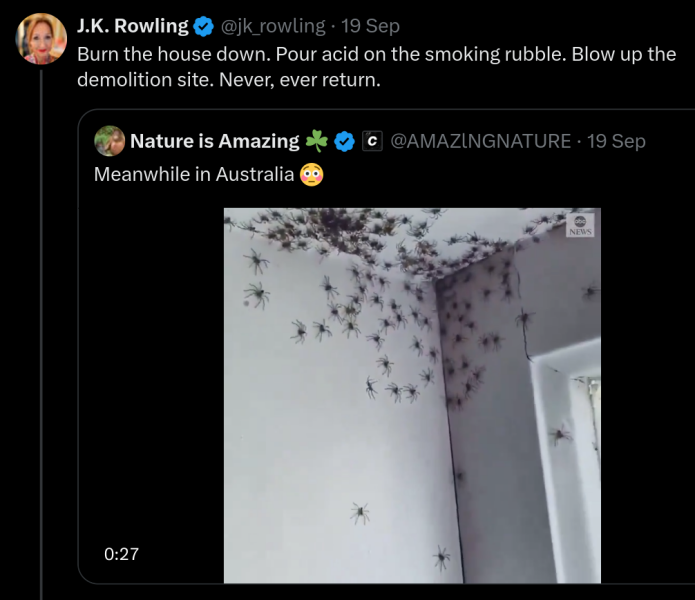
Task: Click the flushed face emoji
Action: [x=312, y=175]
